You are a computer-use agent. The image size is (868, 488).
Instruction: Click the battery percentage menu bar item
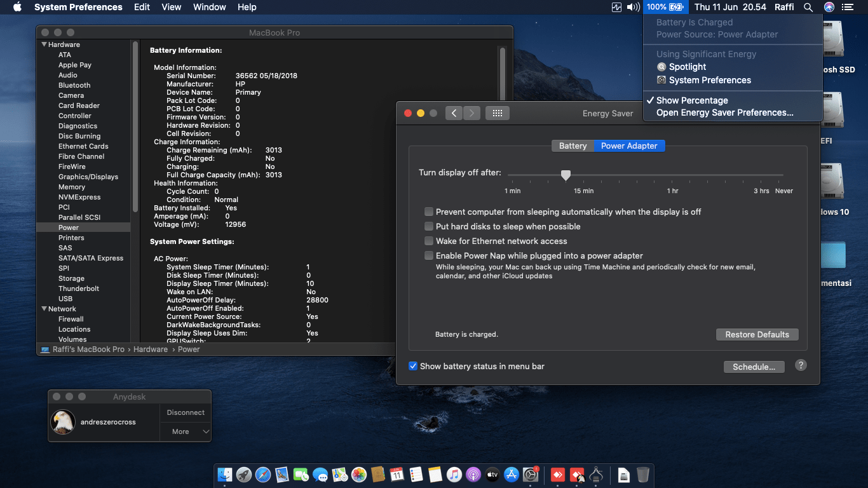[x=665, y=7]
